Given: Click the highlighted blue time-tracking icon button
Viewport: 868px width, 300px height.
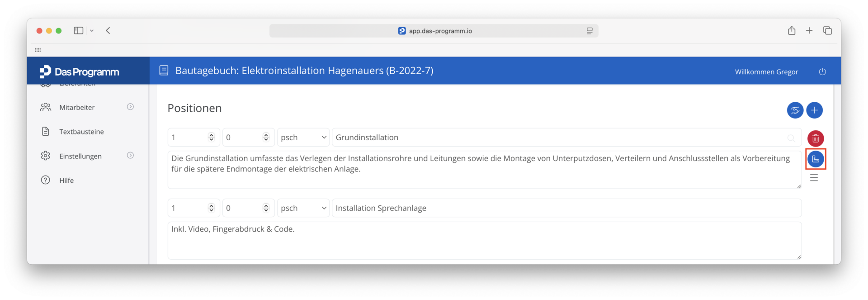Looking at the screenshot, I should point(816,159).
